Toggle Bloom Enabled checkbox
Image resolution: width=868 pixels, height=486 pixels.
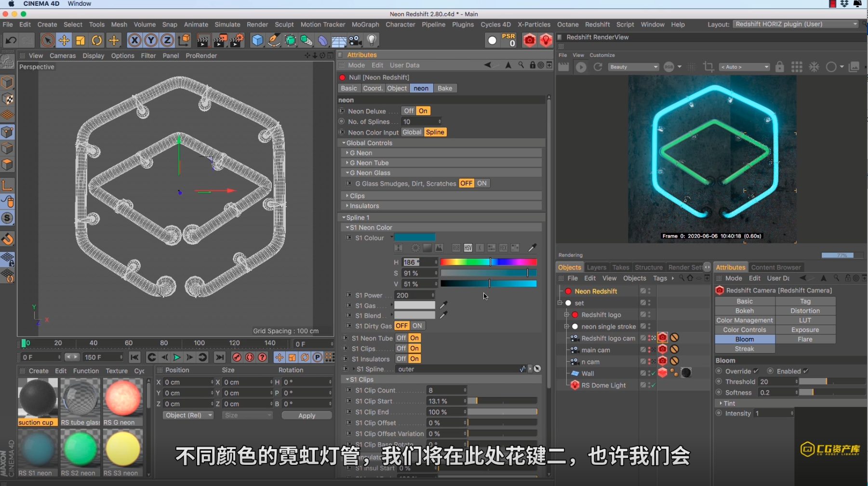806,371
